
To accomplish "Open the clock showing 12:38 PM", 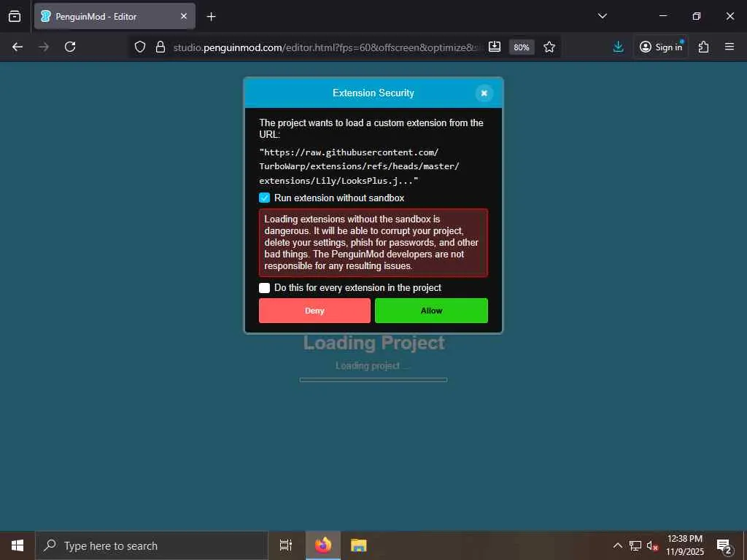I will tap(684, 545).
